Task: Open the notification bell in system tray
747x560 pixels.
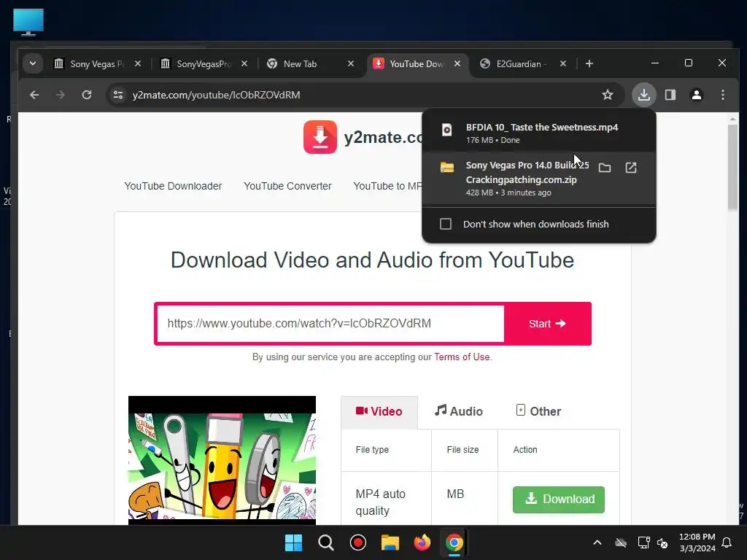Action: pyautogui.click(x=727, y=542)
